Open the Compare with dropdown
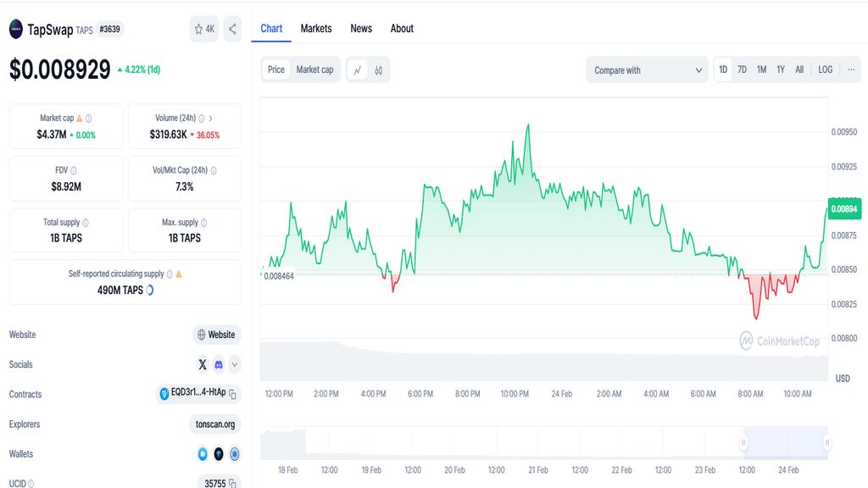Viewport: 868px width, 488px height. [x=647, y=70]
